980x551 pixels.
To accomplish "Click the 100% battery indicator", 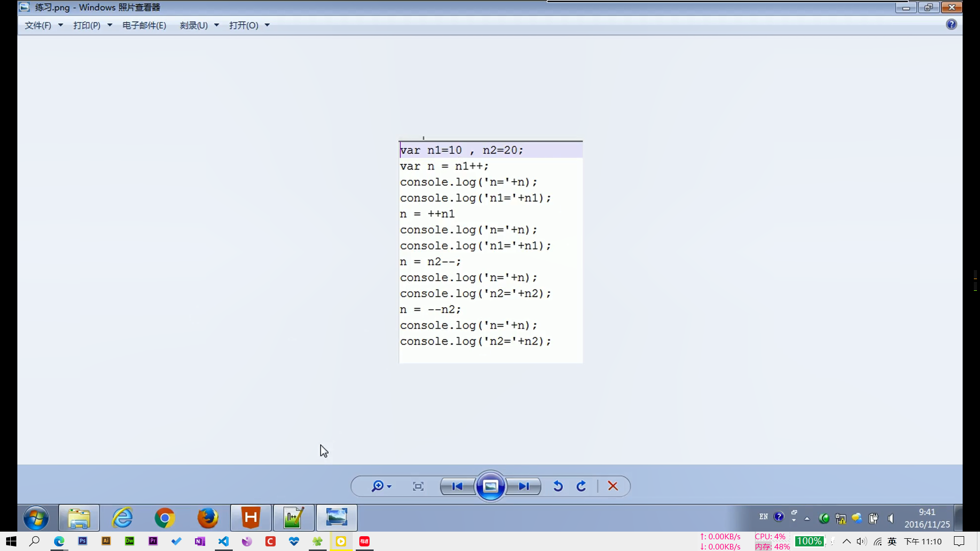I will (x=809, y=541).
